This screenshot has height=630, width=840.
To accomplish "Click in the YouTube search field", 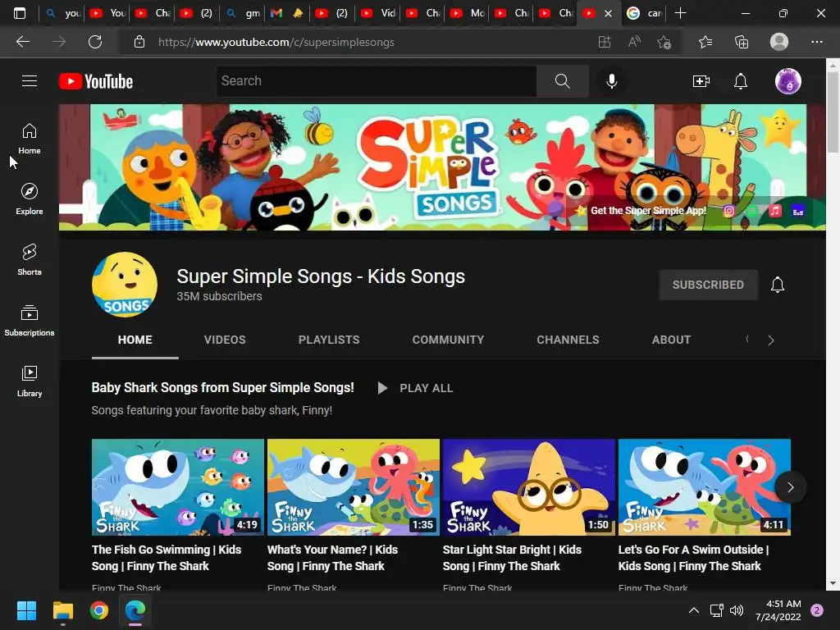I will [x=376, y=81].
